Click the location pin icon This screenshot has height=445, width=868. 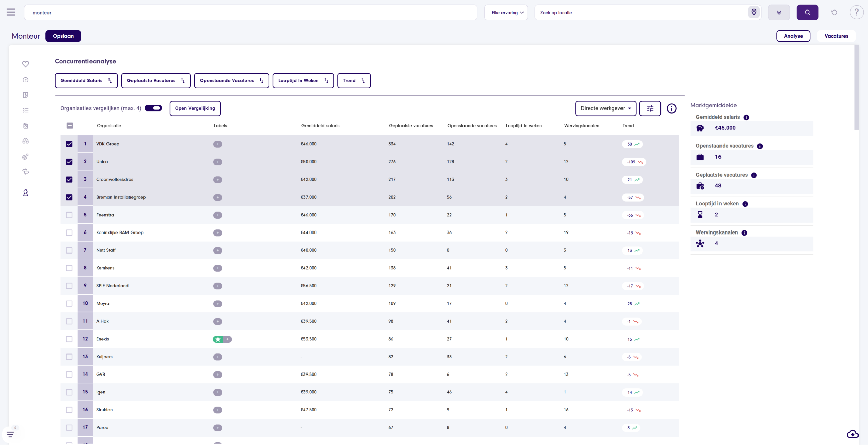point(754,13)
